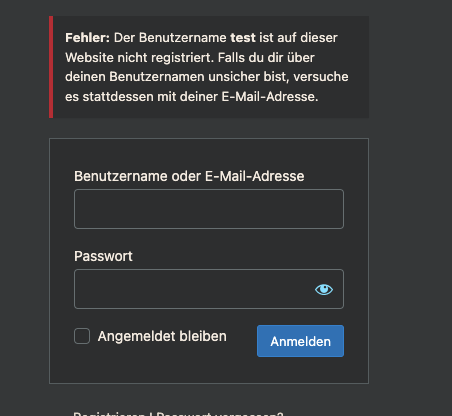This screenshot has width=452, height=416.
Task: Click the bold Fehler: heading text
Action: pyautogui.click(x=87, y=38)
